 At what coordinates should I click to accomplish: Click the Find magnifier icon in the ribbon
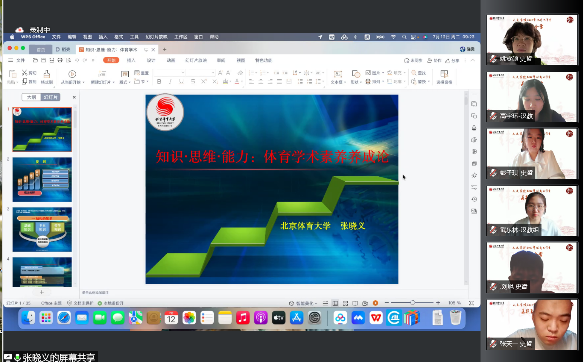coord(414,73)
